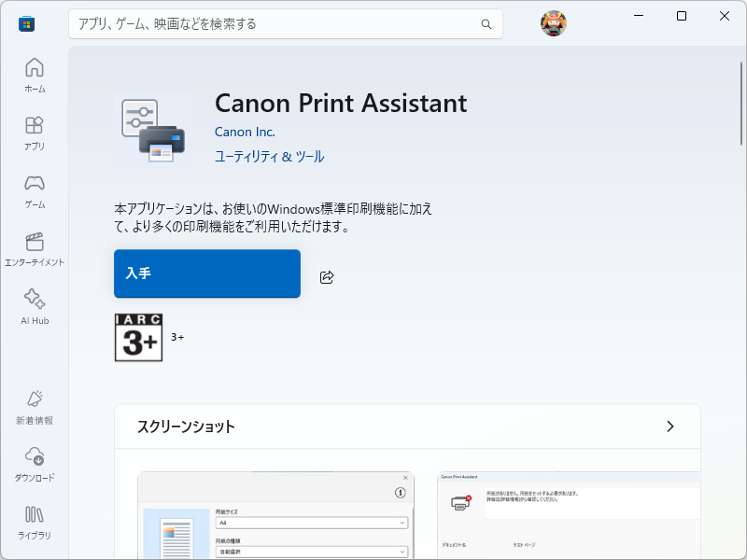Open the AI Hub section

(34, 306)
